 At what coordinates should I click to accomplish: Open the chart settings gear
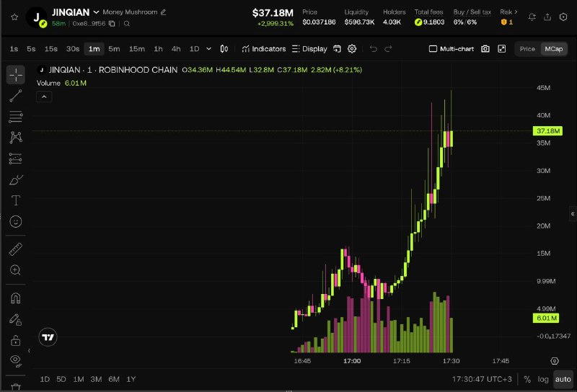pyautogui.click(x=352, y=49)
